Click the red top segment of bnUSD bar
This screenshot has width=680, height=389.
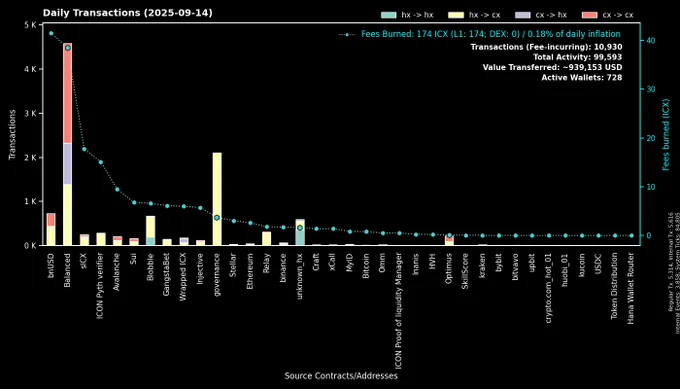point(51,219)
